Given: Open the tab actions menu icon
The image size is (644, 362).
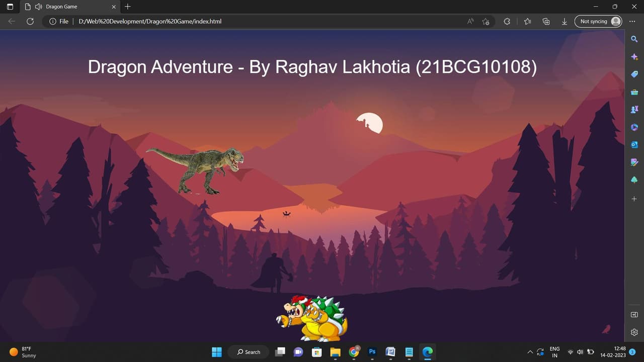Looking at the screenshot, I should pos(10,7).
